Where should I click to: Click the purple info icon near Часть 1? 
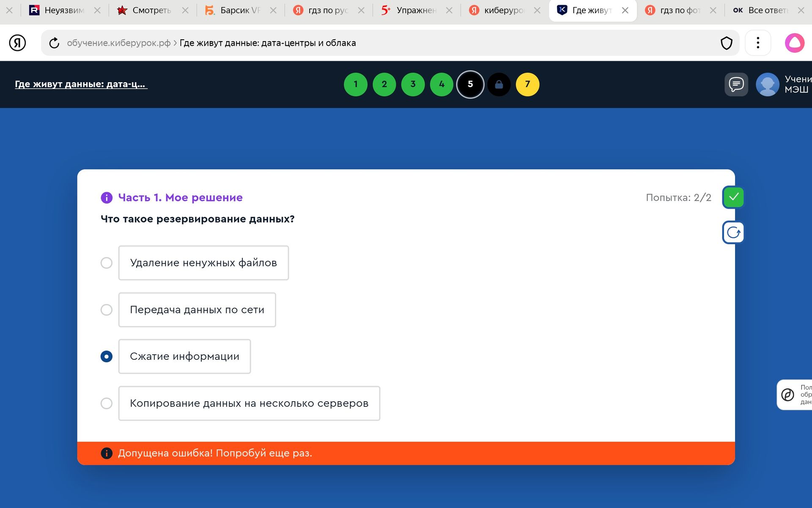pyautogui.click(x=107, y=198)
